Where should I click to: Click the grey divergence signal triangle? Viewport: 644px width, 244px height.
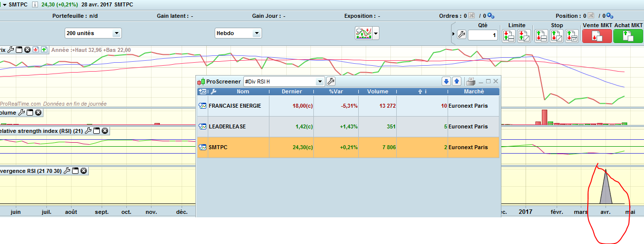(606, 188)
